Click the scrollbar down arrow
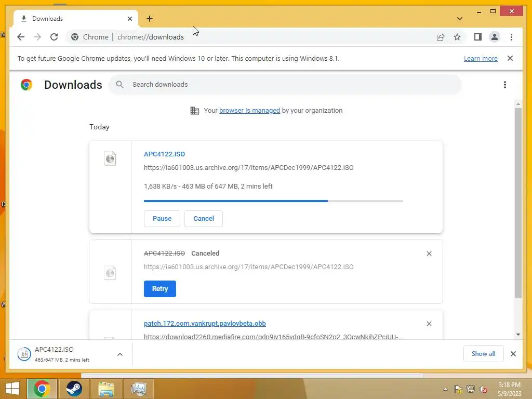This screenshot has width=532, height=399. pos(518,334)
